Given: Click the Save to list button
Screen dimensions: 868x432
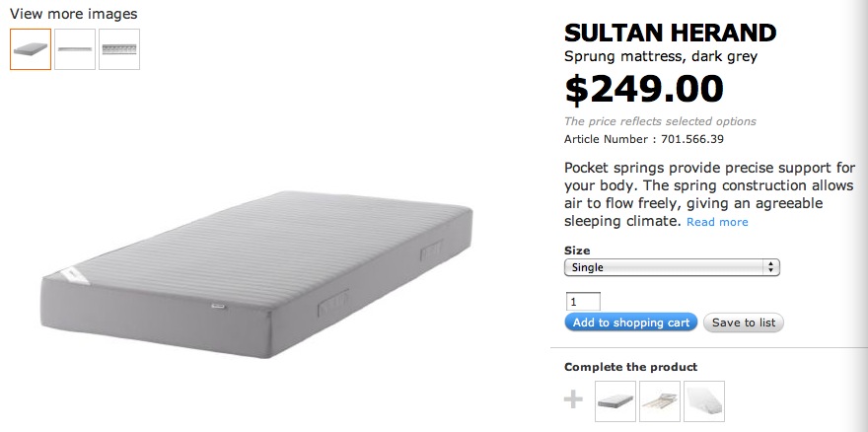Looking at the screenshot, I should (x=744, y=323).
